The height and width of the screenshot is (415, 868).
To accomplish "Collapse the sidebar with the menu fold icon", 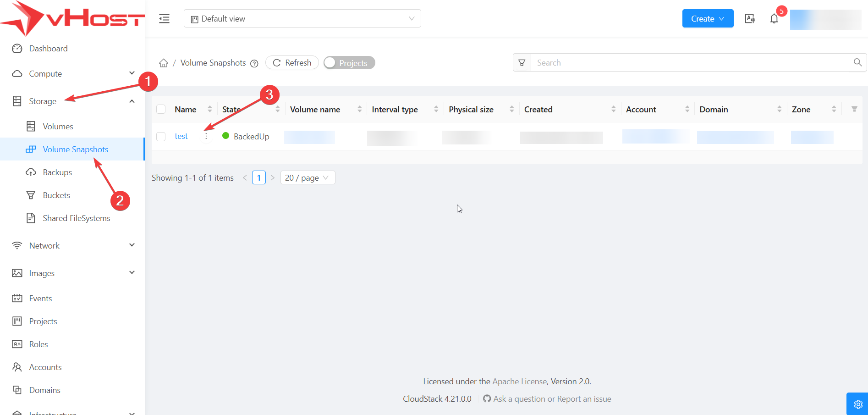I will pos(164,19).
